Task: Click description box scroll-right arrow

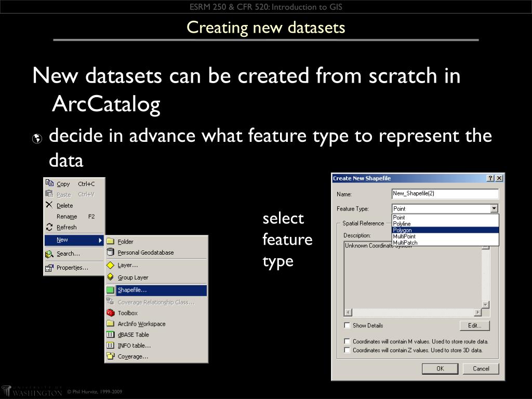Action: click(x=478, y=312)
